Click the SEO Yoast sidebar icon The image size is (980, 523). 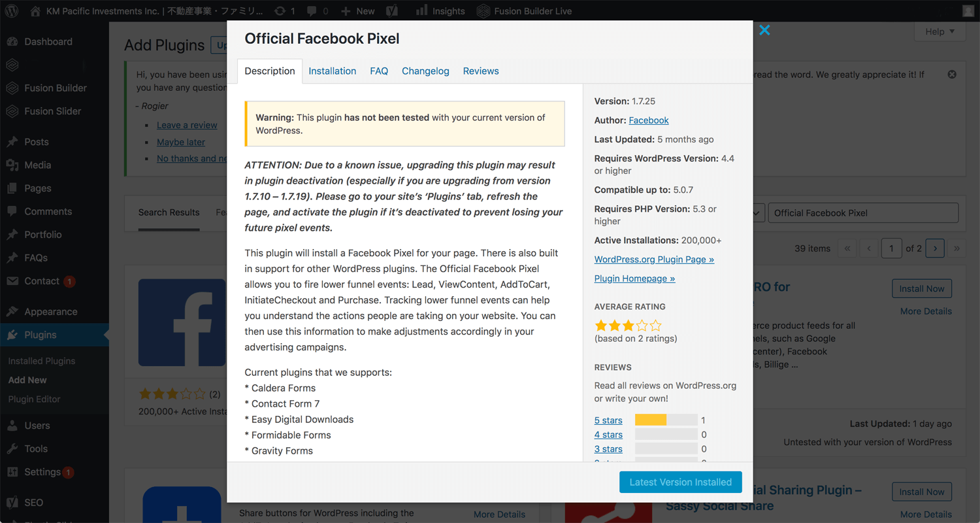[12, 503]
